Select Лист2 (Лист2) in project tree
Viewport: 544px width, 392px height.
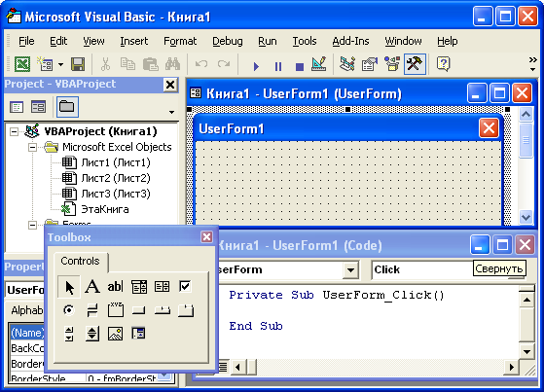pos(116,178)
